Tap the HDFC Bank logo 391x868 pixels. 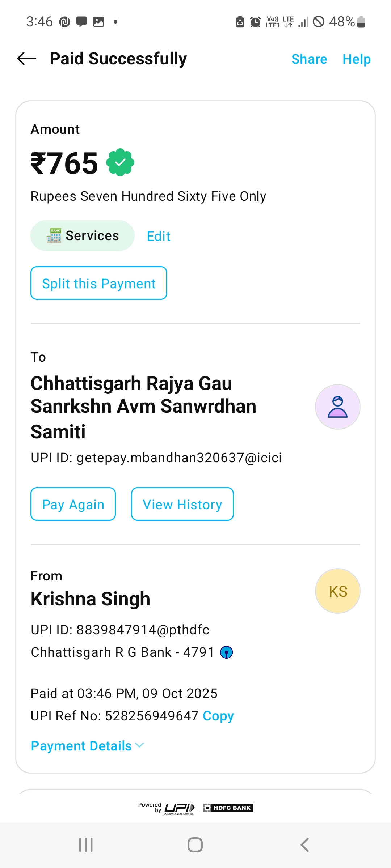pos(228,808)
